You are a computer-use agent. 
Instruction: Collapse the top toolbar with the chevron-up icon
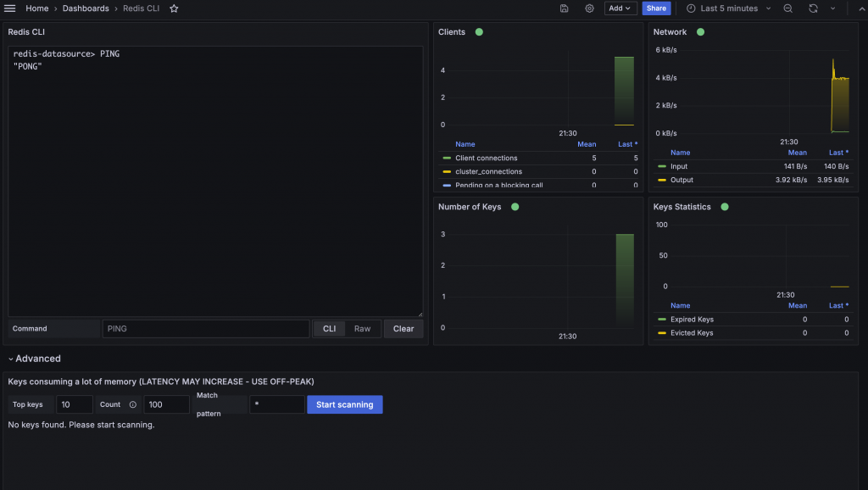click(x=862, y=8)
